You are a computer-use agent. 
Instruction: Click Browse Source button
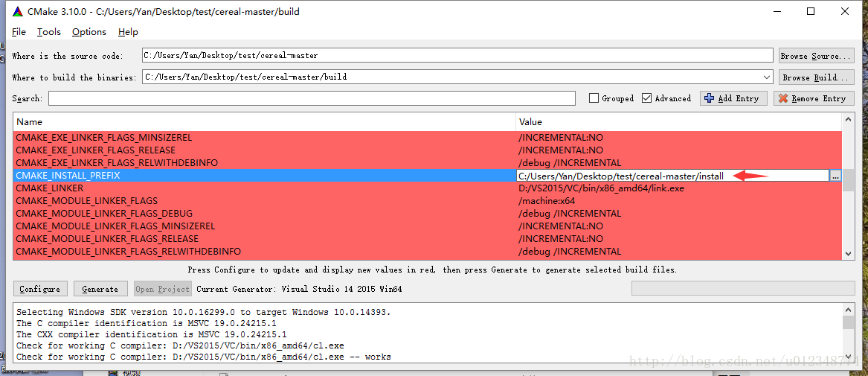tap(817, 56)
